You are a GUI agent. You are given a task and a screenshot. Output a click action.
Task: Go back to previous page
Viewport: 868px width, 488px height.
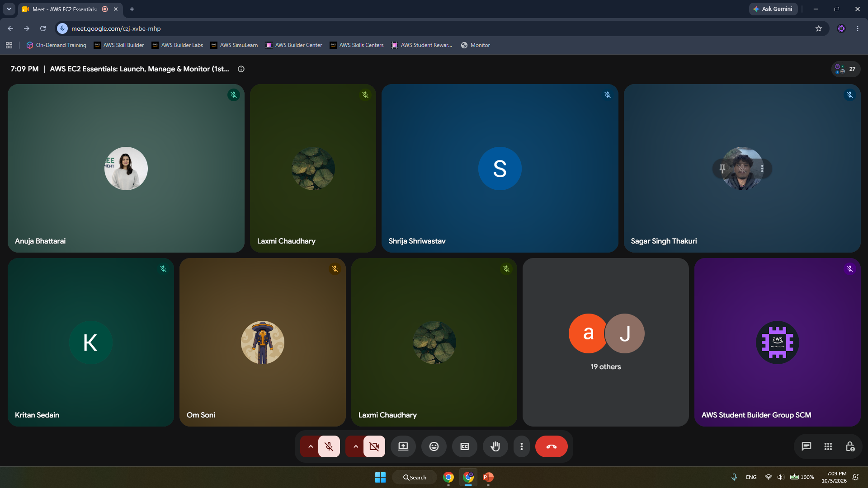pyautogui.click(x=10, y=28)
